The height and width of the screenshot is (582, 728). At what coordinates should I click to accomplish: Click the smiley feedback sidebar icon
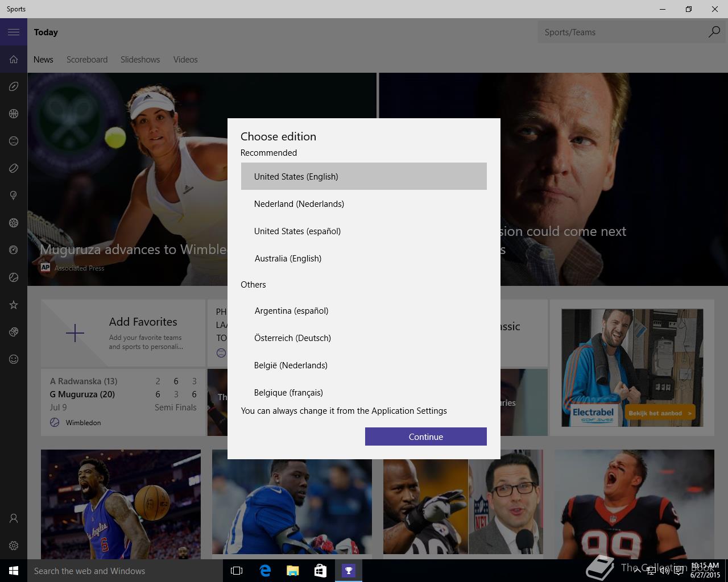(x=14, y=359)
